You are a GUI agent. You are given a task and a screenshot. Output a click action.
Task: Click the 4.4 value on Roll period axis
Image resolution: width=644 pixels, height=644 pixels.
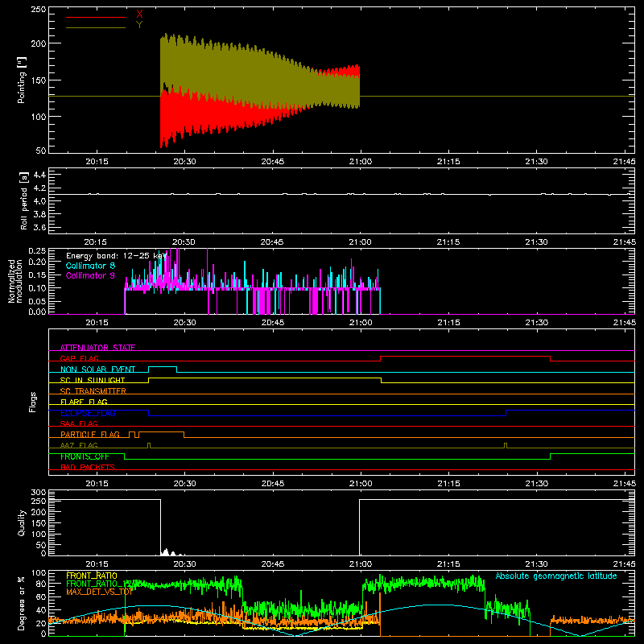[x=39, y=175]
